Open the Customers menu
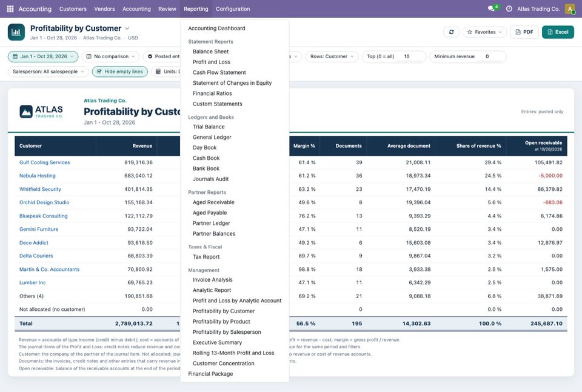 [73, 9]
